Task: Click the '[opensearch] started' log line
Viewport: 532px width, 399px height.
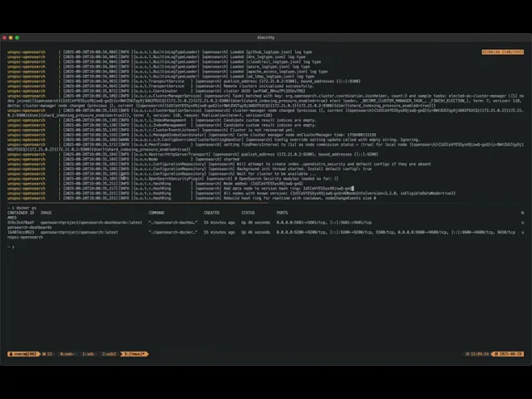Action: tap(217, 159)
